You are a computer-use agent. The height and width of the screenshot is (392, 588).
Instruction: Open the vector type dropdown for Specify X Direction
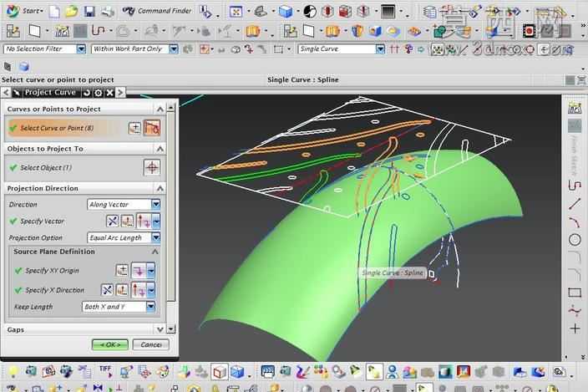click(x=150, y=290)
